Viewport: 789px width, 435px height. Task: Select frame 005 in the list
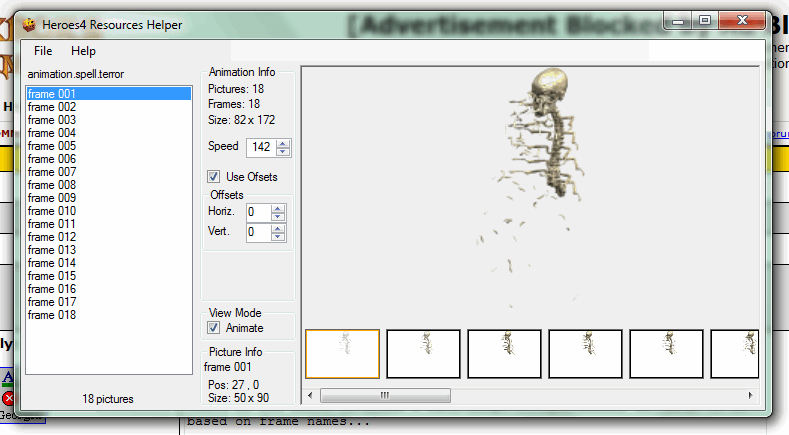click(109, 146)
